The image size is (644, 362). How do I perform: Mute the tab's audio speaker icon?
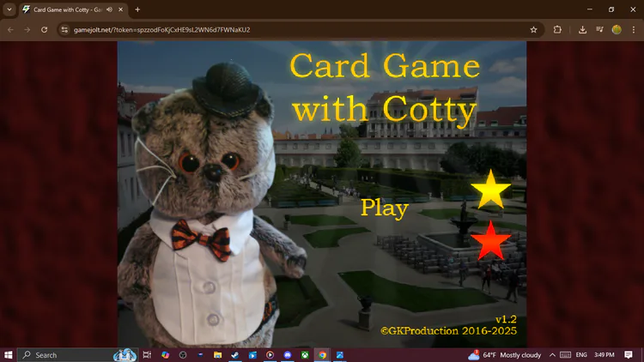pos(109,9)
